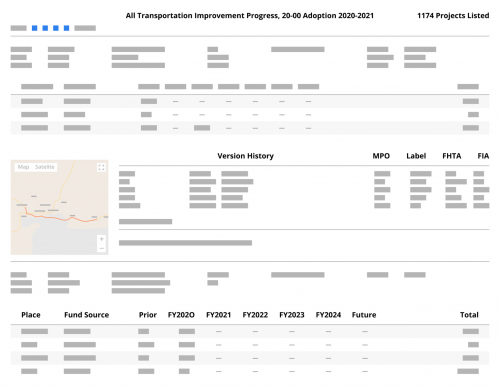Click the FY2021 column header
Screen dimensions: 500x388
[218, 315]
